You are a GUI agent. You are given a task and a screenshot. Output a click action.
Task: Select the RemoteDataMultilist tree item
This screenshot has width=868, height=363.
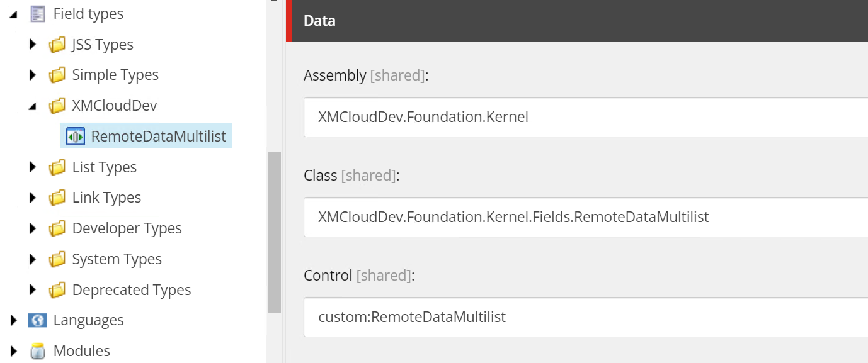pyautogui.click(x=156, y=136)
